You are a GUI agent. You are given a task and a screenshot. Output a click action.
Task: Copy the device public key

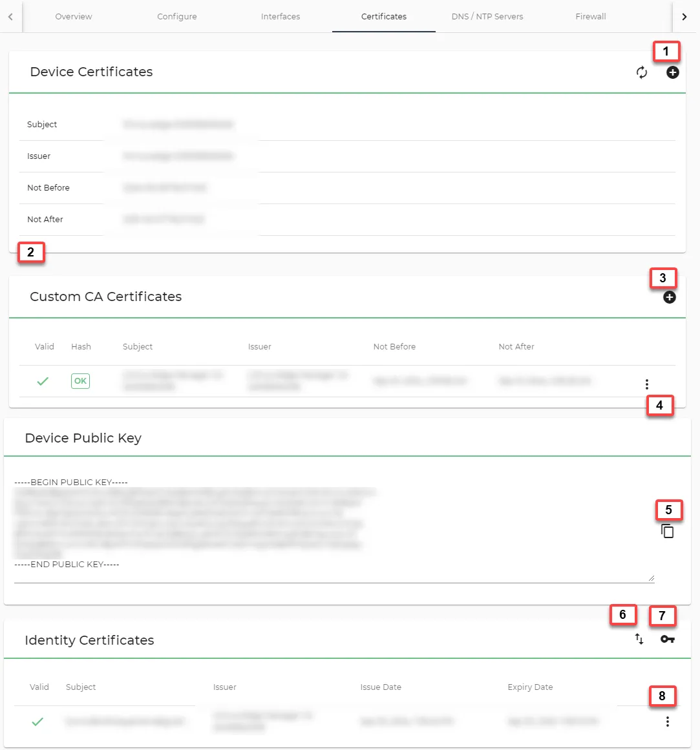pyautogui.click(x=668, y=531)
